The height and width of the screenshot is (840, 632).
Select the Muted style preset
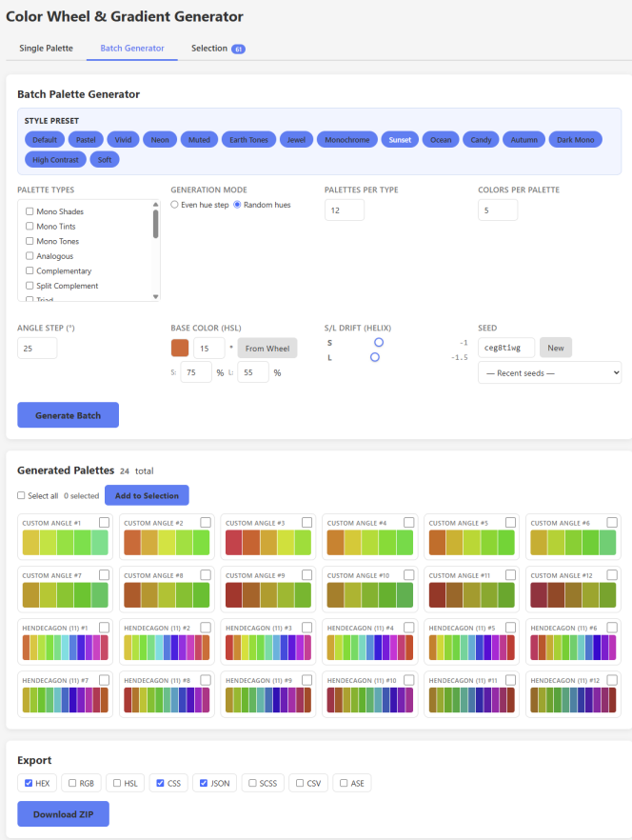click(x=199, y=140)
